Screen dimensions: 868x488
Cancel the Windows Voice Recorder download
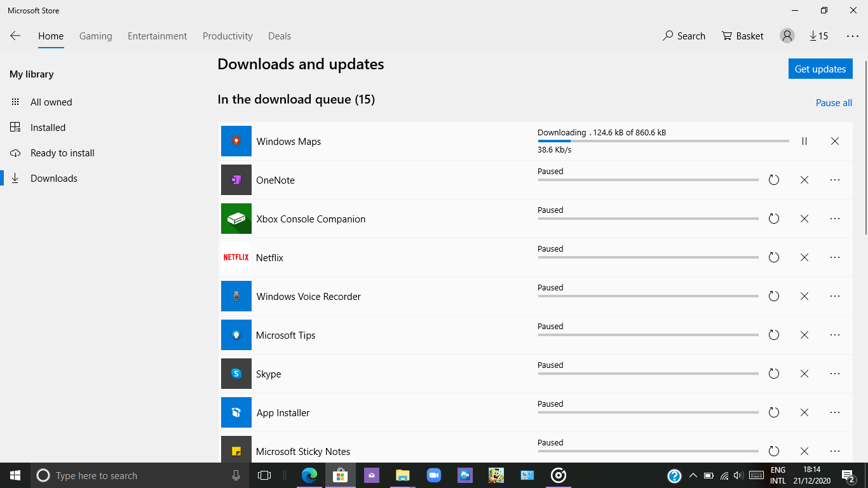pos(804,296)
